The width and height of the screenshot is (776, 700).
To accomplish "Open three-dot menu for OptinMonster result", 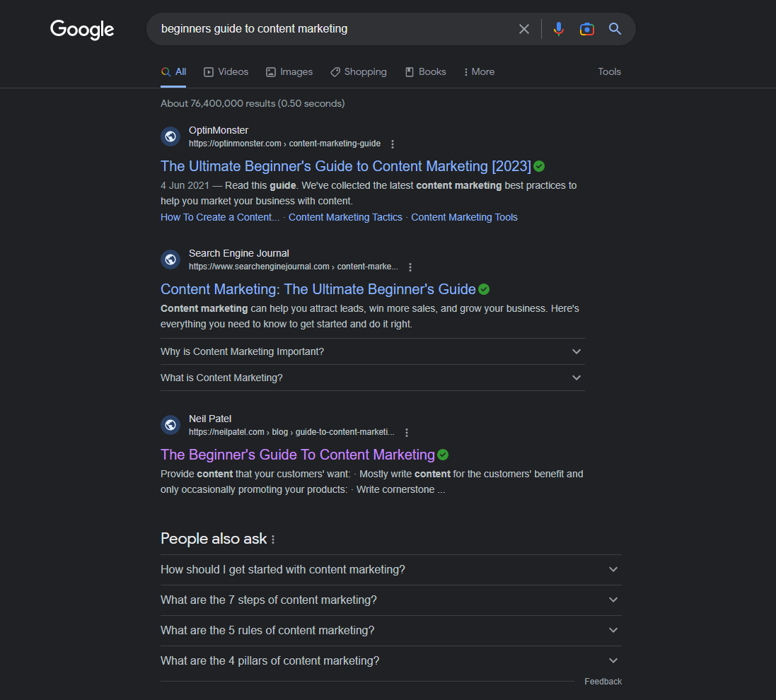I will coord(393,144).
